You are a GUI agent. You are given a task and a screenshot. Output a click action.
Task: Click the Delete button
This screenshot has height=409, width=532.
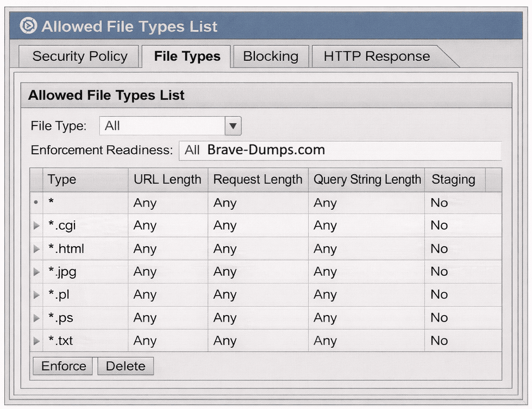point(126,366)
